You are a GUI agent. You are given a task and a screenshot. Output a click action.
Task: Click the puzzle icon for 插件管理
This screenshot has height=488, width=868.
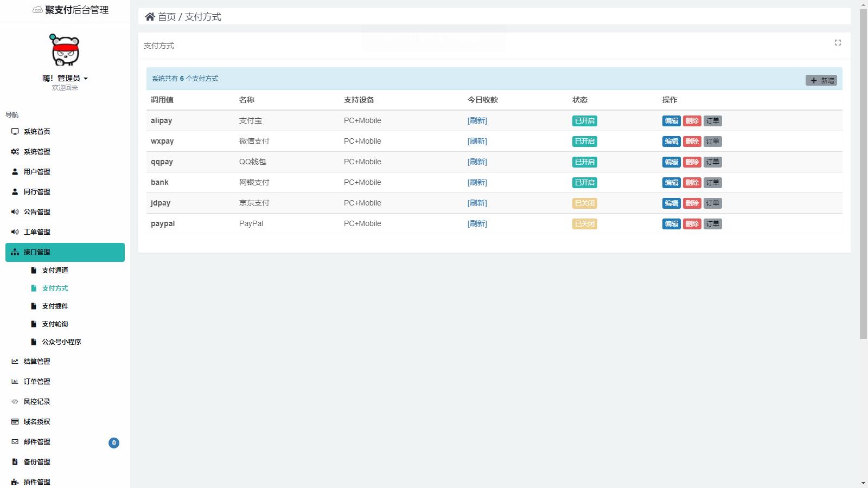click(x=15, y=482)
